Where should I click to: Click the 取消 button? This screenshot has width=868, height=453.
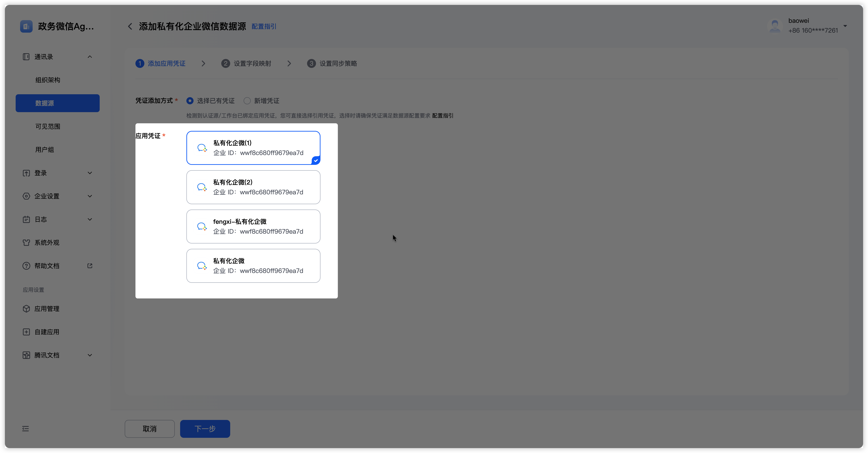point(150,428)
